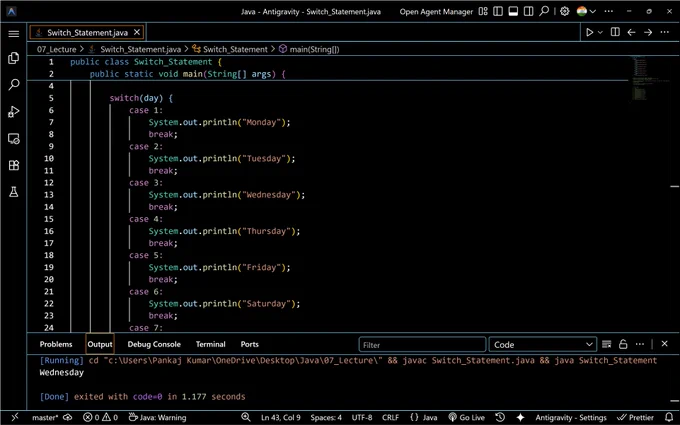Click Switch_Statement.java breadcrumb item
680x425 pixels.
point(141,49)
